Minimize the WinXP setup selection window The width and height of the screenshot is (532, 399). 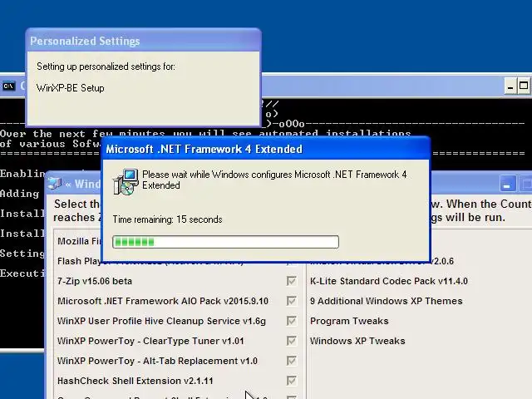[508, 184]
